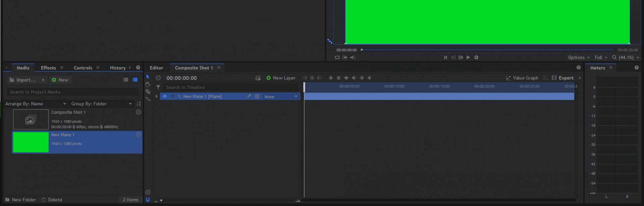The height and width of the screenshot is (206, 644).
Task: Open New Plane 1 media settings gear
Action: tap(138, 135)
